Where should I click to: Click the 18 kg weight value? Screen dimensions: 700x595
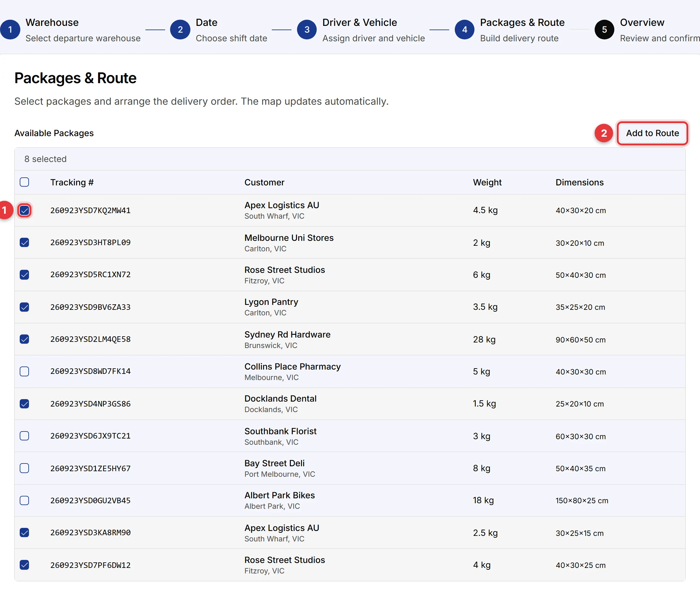483,500
